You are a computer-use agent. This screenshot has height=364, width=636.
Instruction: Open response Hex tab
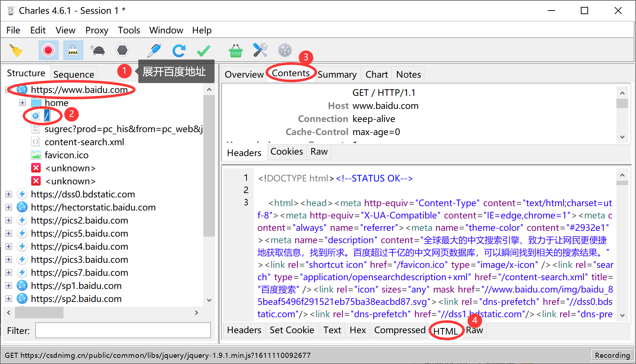pyautogui.click(x=358, y=330)
